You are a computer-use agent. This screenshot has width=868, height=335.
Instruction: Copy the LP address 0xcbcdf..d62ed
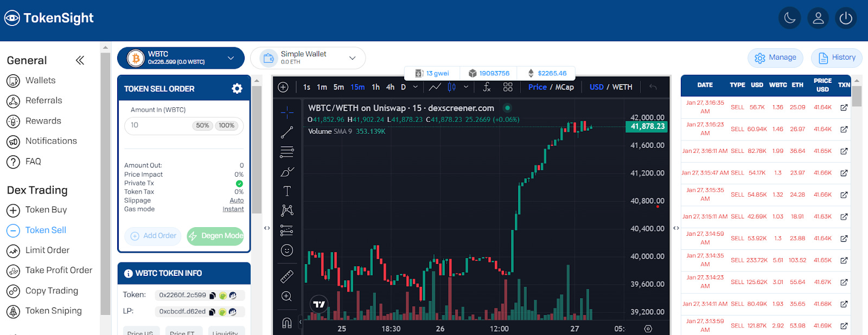(x=213, y=312)
